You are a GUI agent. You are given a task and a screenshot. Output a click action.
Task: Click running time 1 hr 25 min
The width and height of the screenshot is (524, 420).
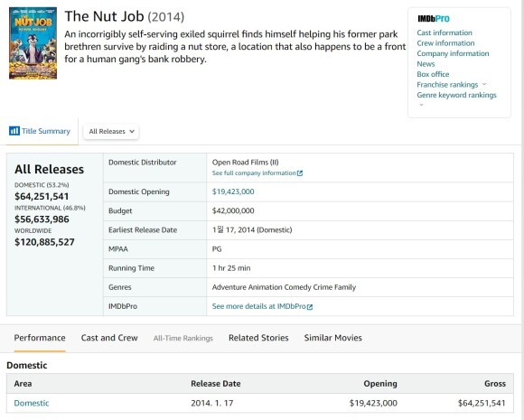point(231,268)
